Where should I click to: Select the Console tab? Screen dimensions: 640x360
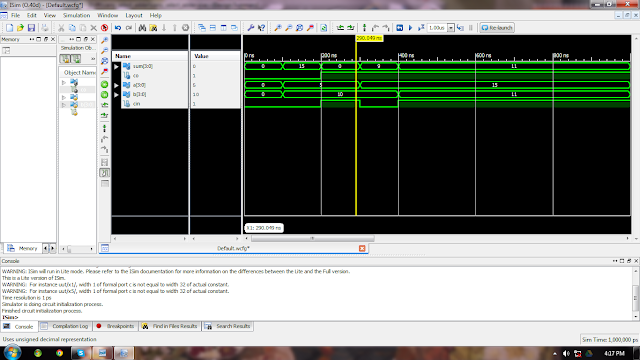tap(19, 327)
